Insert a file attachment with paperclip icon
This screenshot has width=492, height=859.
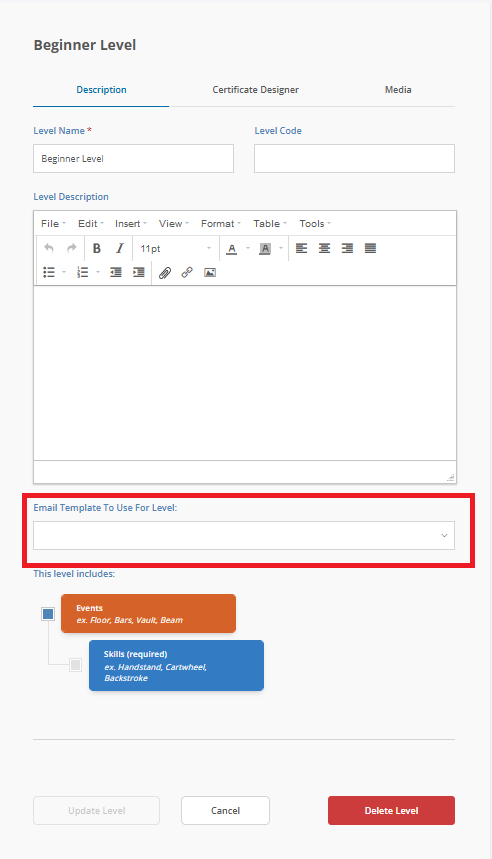tap(164, 272)
